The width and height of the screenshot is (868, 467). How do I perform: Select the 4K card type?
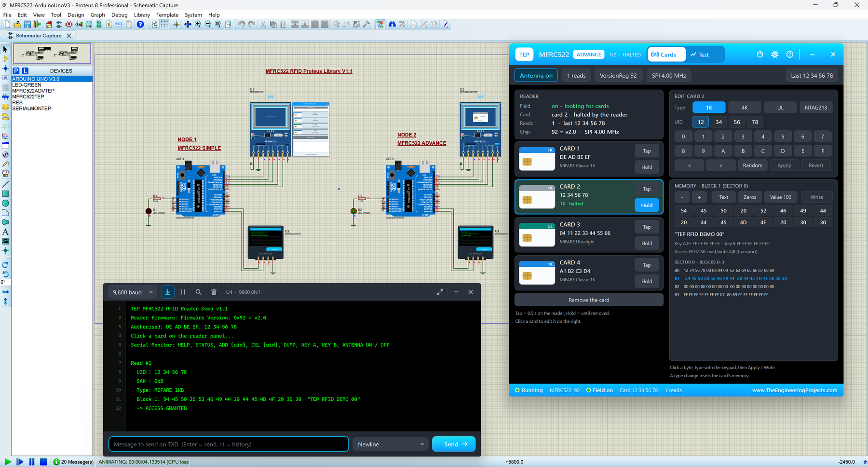pyautogui.click(x=745, y=108)
